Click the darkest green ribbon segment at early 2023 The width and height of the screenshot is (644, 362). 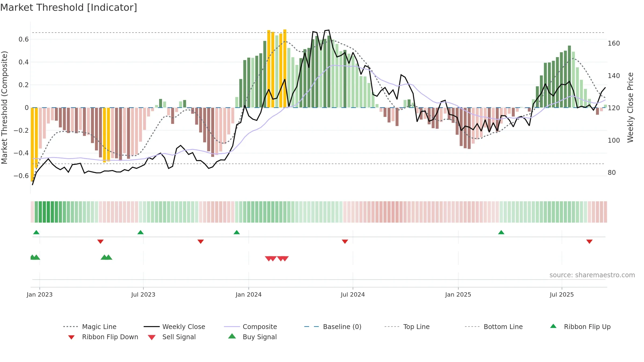[x=48, y=212]
